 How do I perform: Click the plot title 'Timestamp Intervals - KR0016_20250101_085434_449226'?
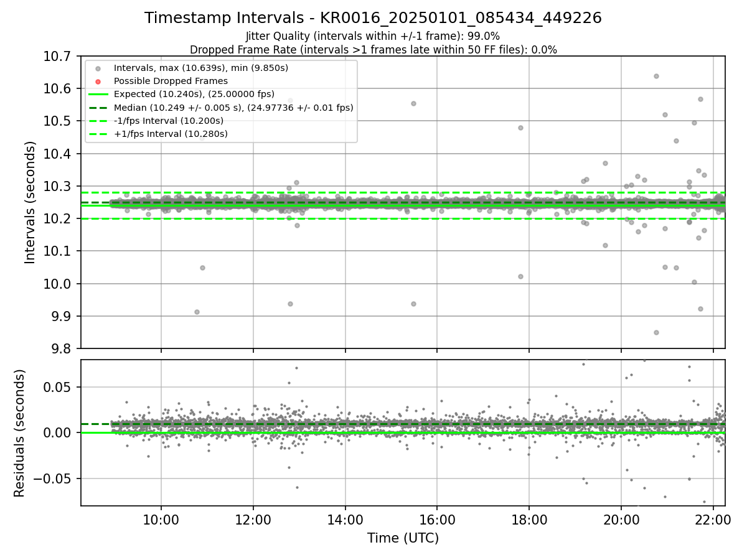tap(373, 18)
